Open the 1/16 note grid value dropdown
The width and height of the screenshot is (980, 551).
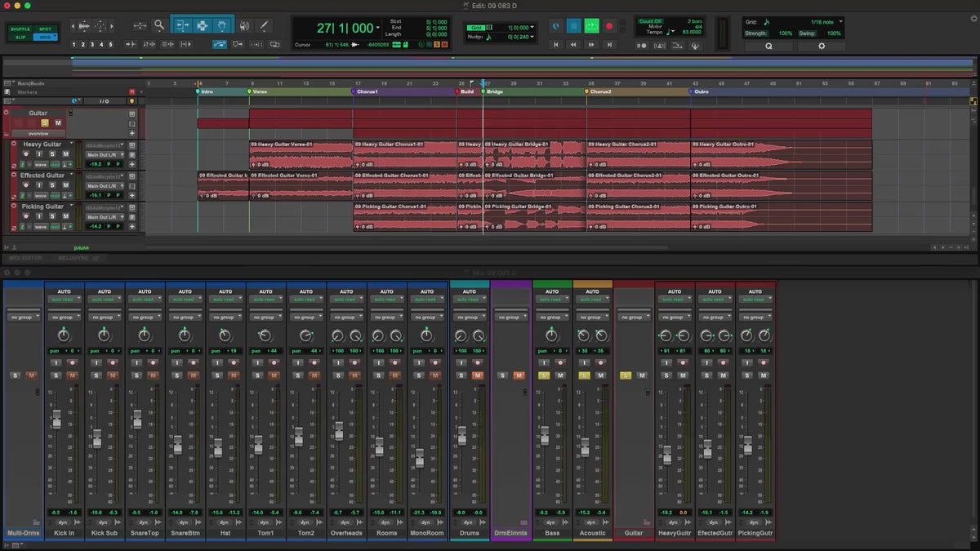826,21
